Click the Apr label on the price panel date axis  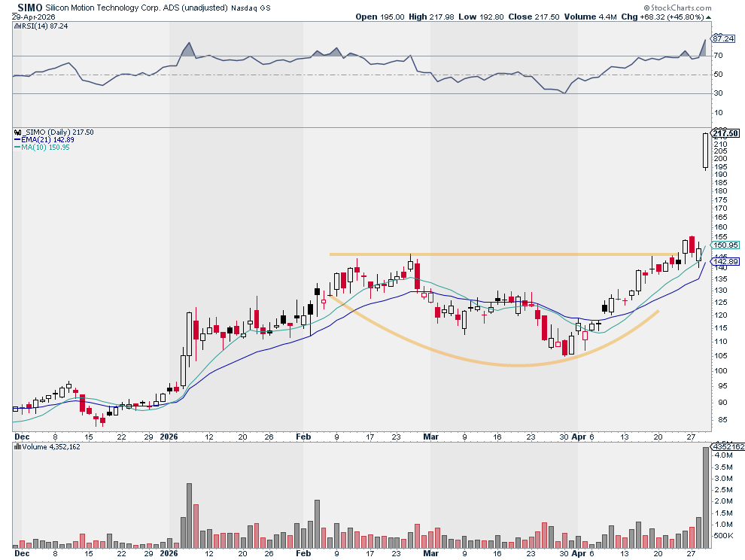point(578,437)
